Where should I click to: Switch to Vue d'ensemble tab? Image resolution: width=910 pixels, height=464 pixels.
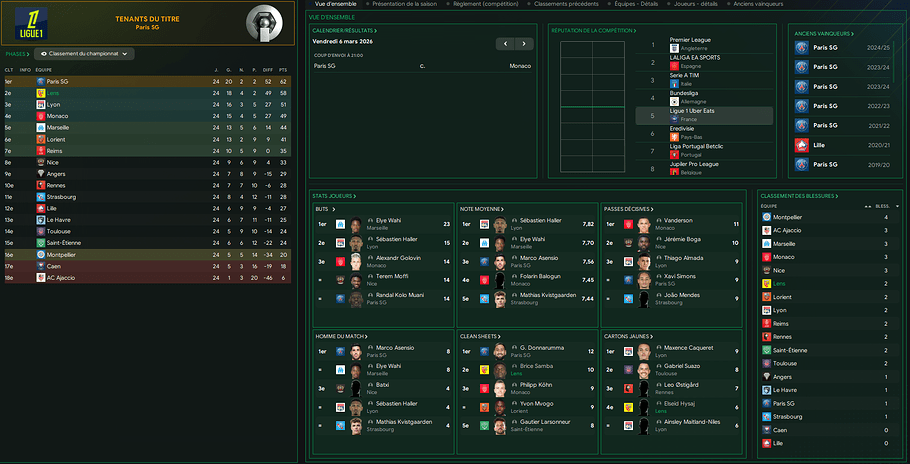(337, 3)
